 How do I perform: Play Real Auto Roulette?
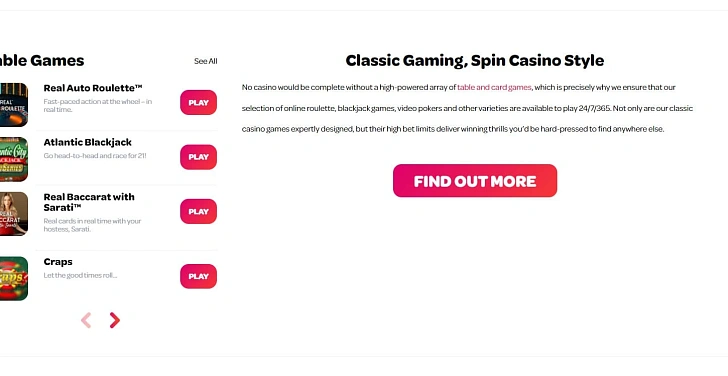click(x=198, y=103)
